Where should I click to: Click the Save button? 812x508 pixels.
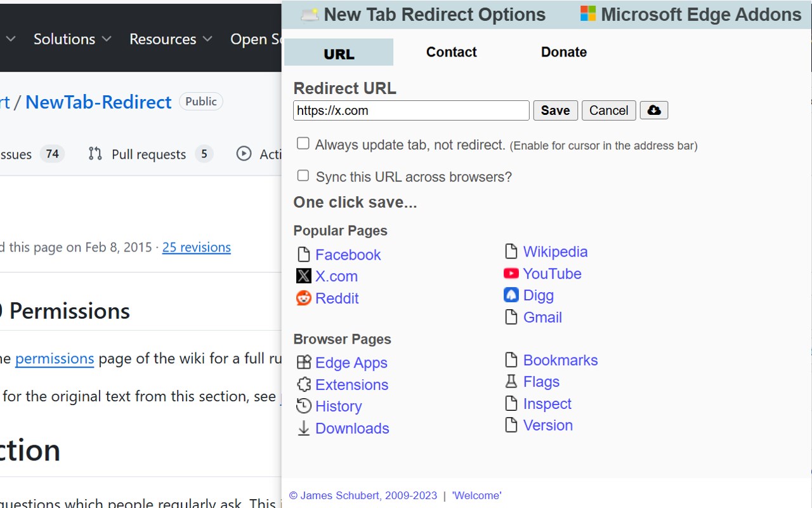555,110
